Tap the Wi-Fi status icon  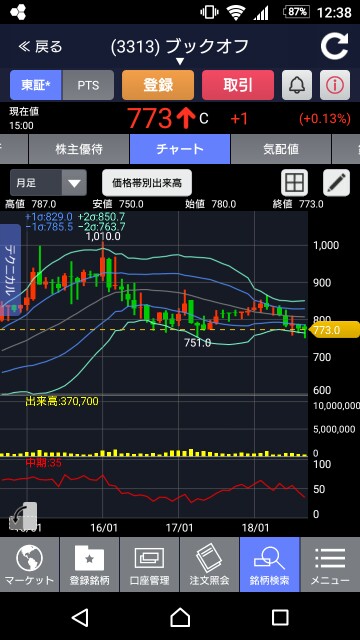pos(236,12)
